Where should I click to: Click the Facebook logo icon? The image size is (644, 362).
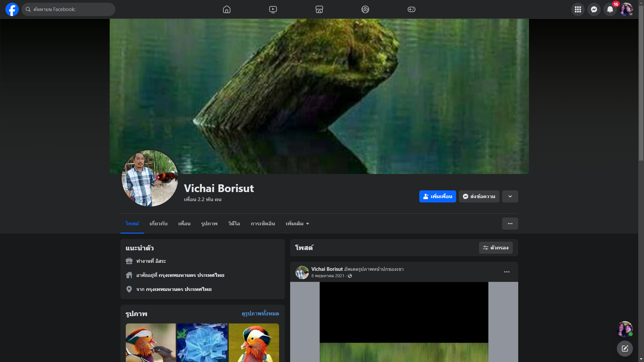(x=12, y=9)
